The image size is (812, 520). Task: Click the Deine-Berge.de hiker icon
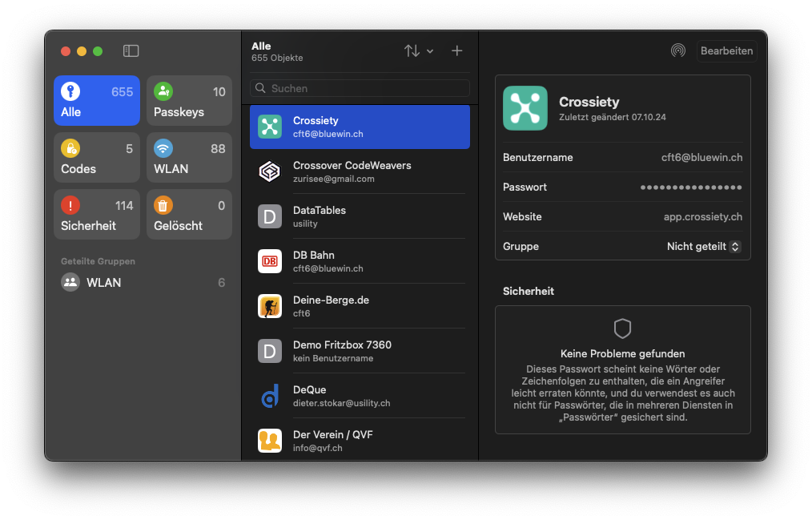tap(270, 306)
